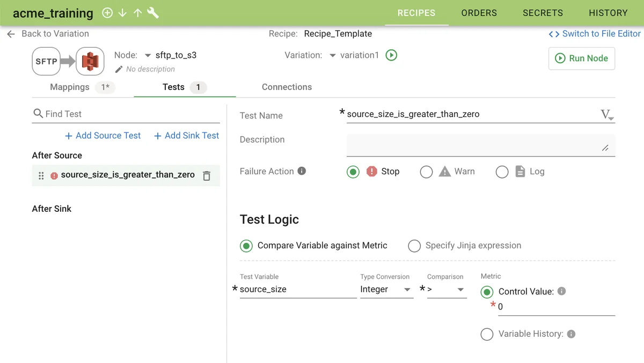Choose Specify Jinja expression option
Screen dimensions: 644x363
tap(414, 246)
